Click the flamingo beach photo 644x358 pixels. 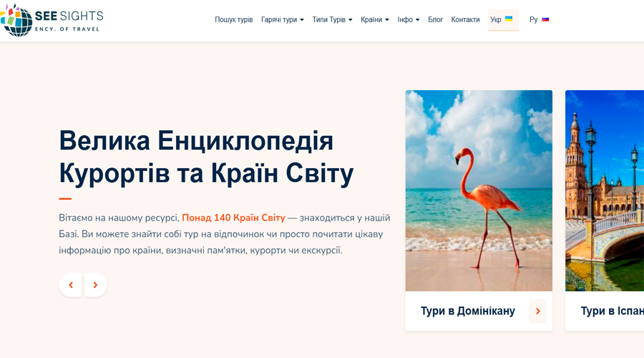tap(479, 190)
